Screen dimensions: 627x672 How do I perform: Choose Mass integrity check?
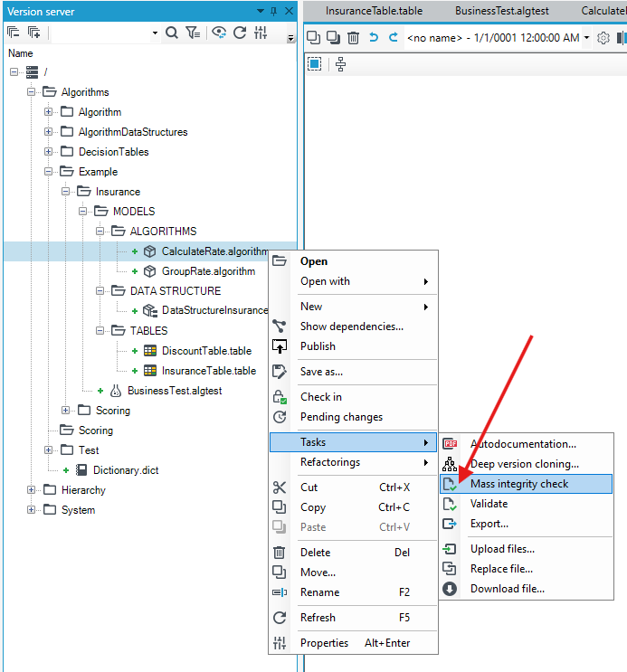click(527, 484)
